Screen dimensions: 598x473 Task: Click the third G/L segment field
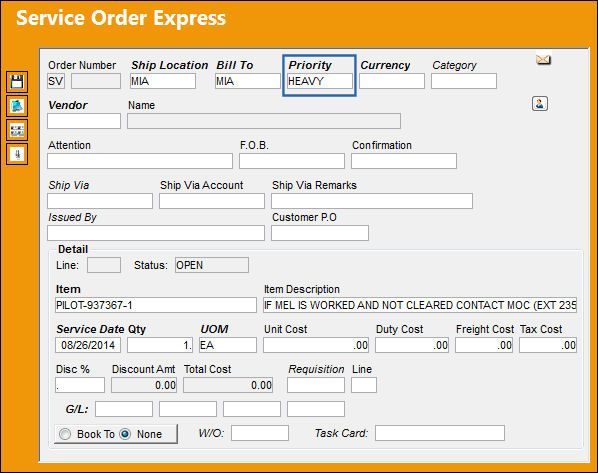pyautogui.click(x=252, y=409)
